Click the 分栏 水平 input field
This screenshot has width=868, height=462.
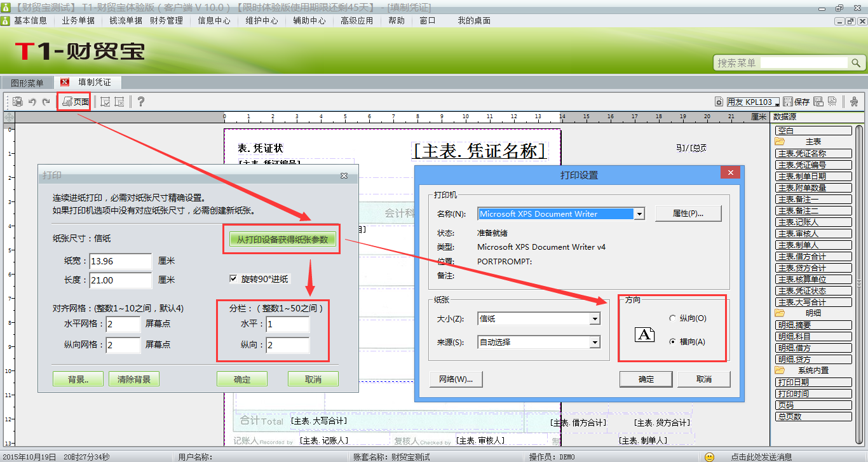pos(287,325)
